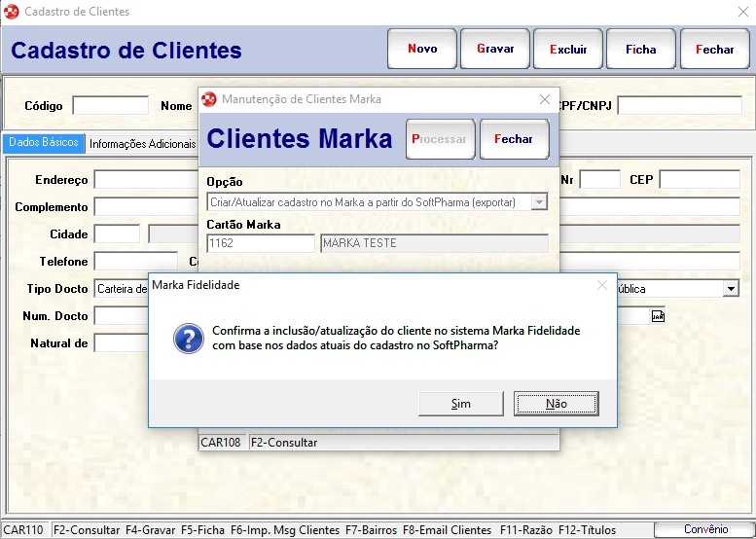Expand the Opção dropdown arrow
Image resolution: width=756 pixels, height=539 pixels.
coord(539,202)
